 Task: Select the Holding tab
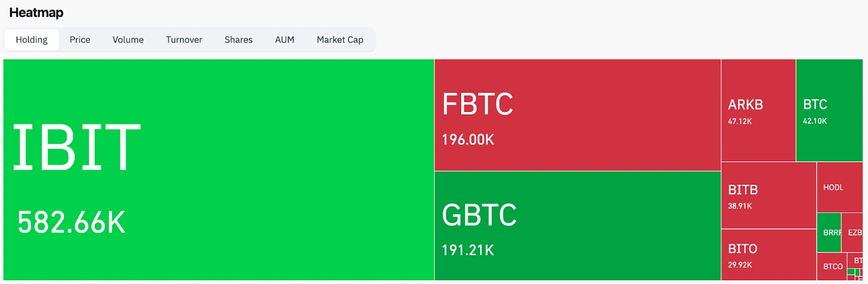coord(31,40)
